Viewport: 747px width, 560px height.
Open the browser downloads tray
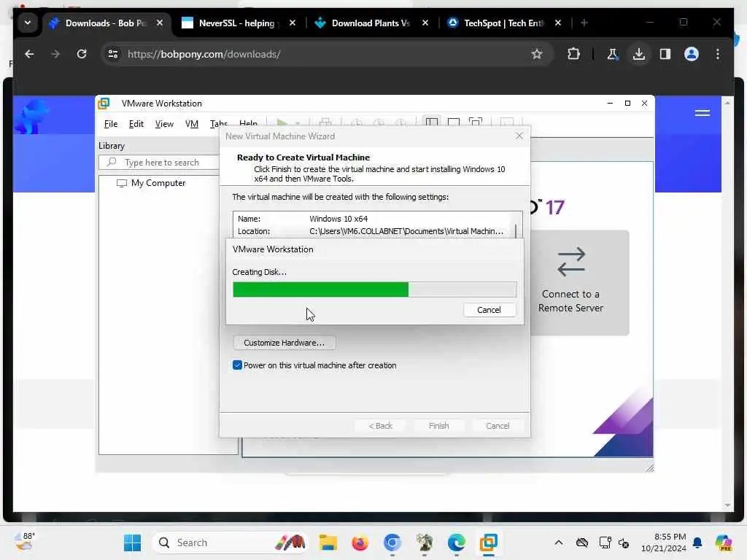[x=639, y=54]
